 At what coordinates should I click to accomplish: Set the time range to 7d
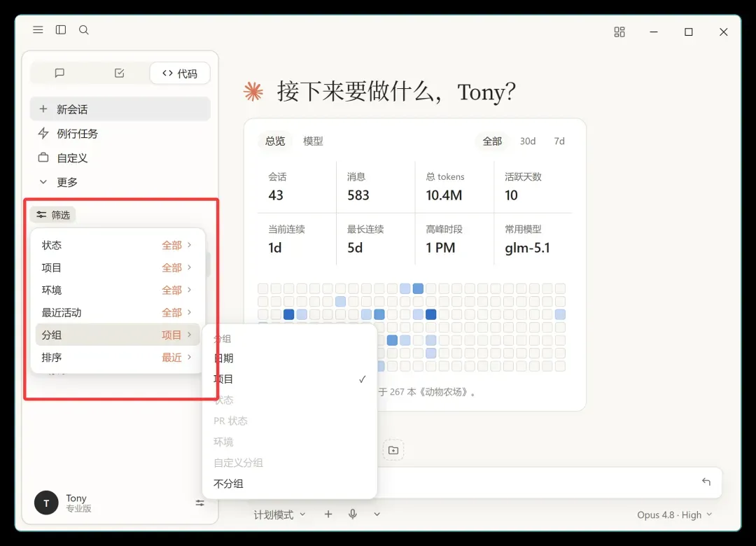pos(559,141)
